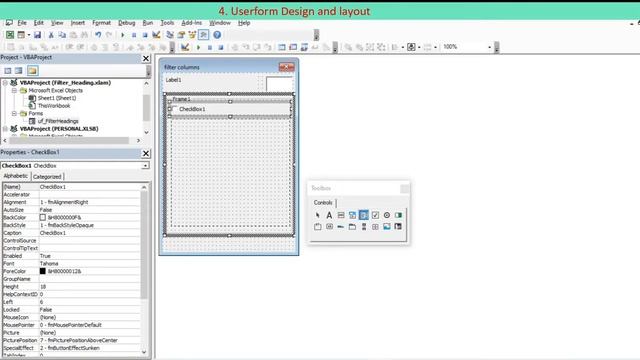Viewport: 640px width, 360px height.
Task: Open Visual Basic Help icon
Action: (217, 35)
